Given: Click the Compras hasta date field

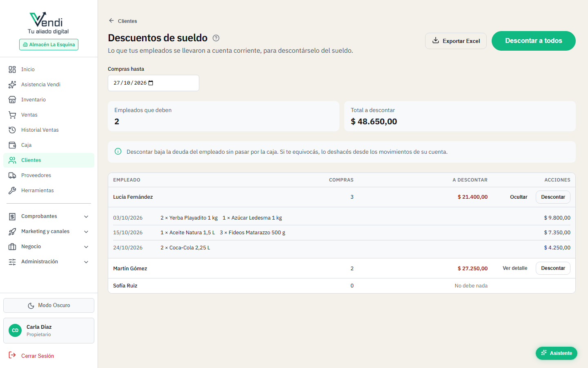Looking at the screenshot, I should [x=154, y=83].
